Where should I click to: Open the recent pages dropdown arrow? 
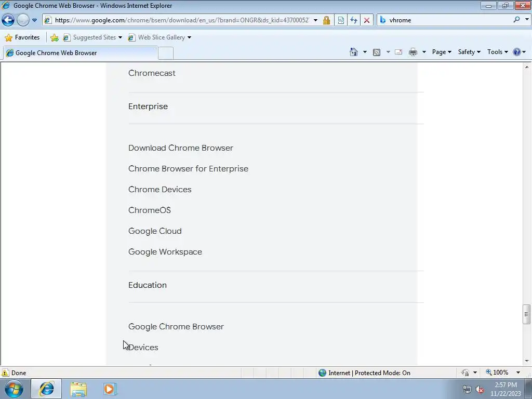pos(34,20)
